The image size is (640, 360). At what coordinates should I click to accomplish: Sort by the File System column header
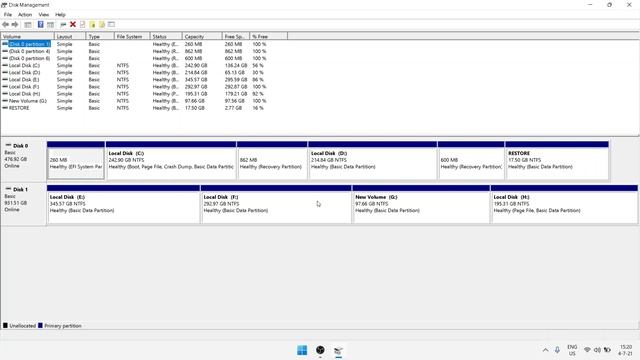[132, 37]
